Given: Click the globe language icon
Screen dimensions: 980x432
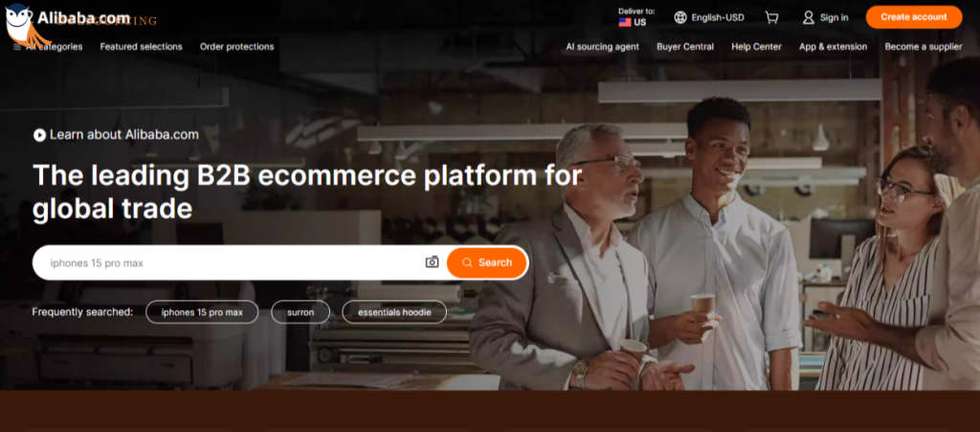Looking at the screenshot, I should pyautogui.click(x=680, y=17).
